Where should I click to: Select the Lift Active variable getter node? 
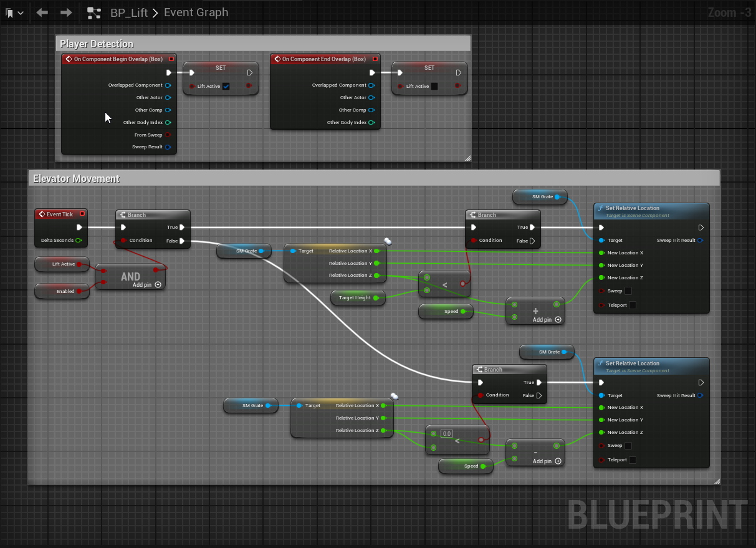coord(62,264)
